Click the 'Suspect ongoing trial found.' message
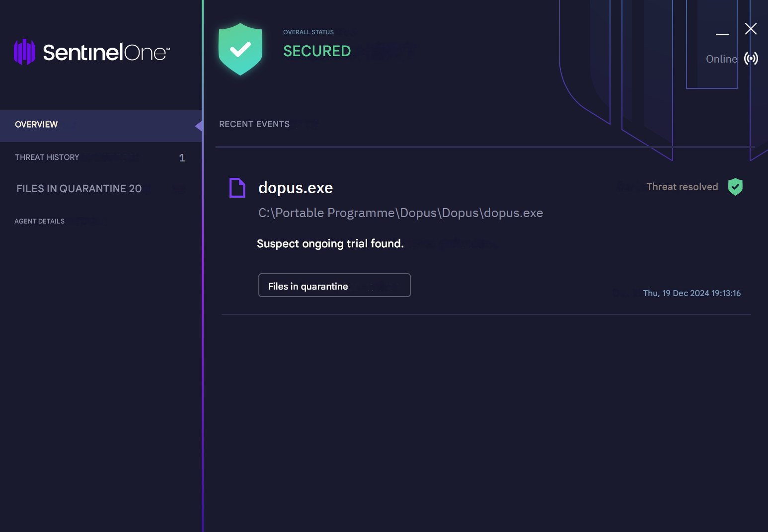 click(330, 243)
